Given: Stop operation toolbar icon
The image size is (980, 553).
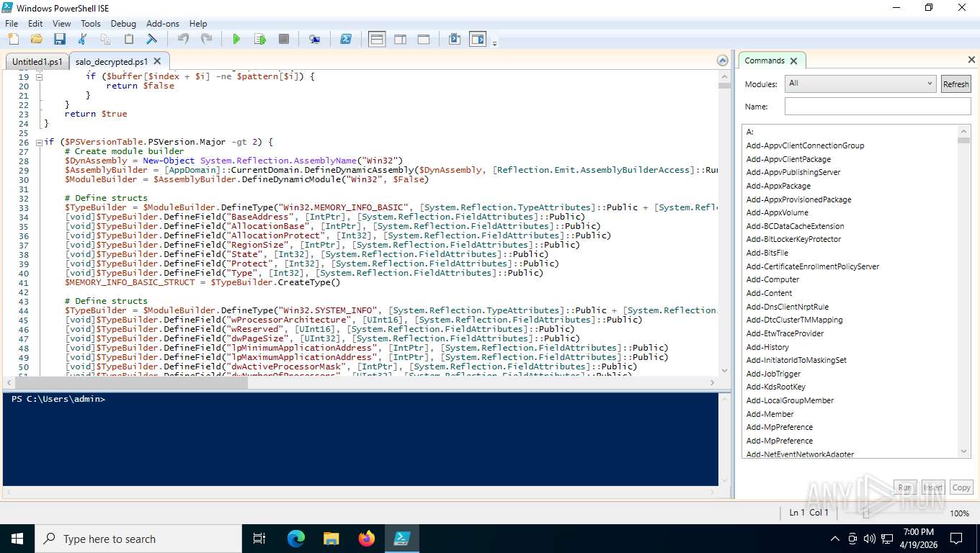Looking at the screenshot, I should (284, 39).
